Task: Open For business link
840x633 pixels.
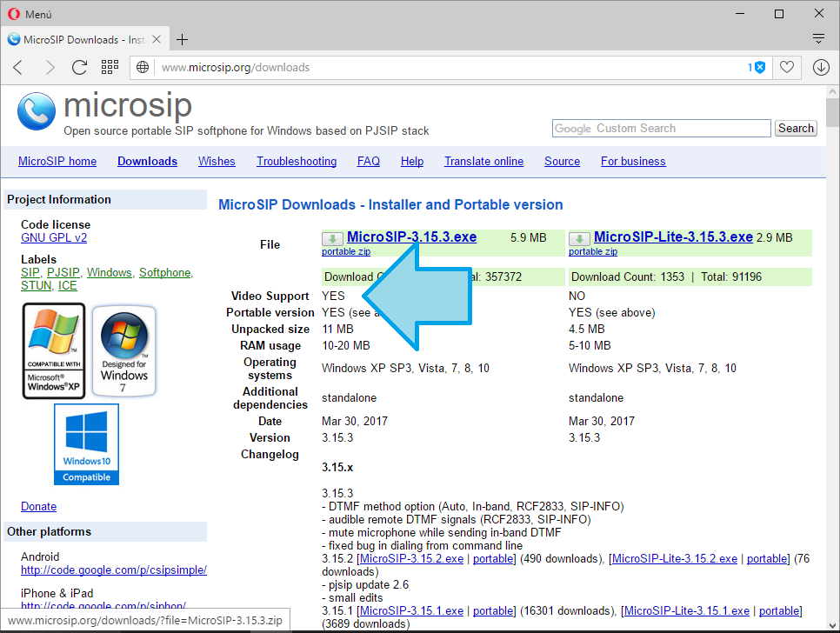Action: coord(633,161)
